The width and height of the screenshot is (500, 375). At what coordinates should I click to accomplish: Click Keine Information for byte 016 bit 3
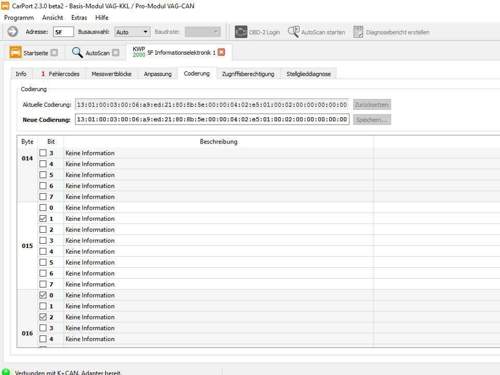tap(90, 328)
